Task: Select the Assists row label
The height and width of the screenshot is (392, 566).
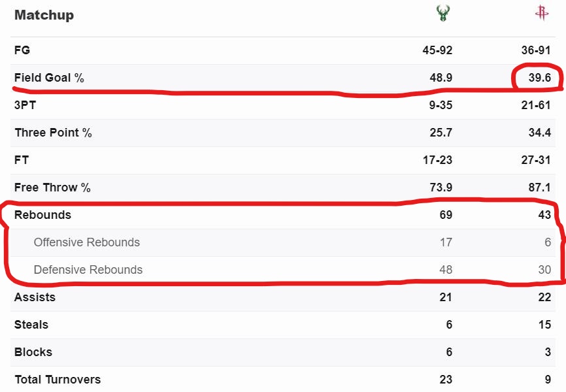Action: click(35, 297)
